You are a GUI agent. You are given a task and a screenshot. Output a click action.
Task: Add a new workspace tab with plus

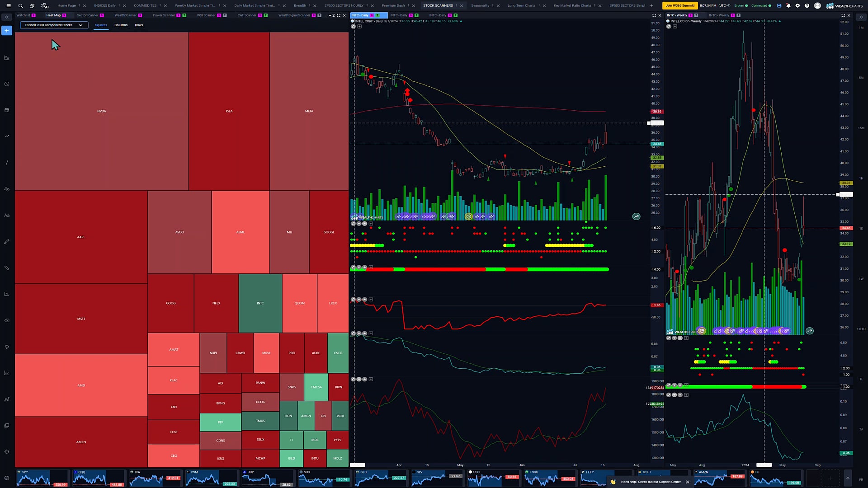(x=651, y=6)
